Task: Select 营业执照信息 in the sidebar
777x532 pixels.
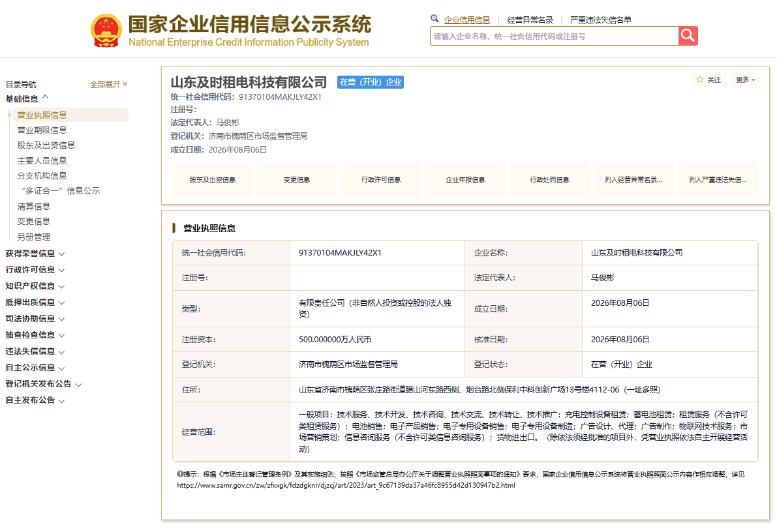Action: [x=70, y=115]
